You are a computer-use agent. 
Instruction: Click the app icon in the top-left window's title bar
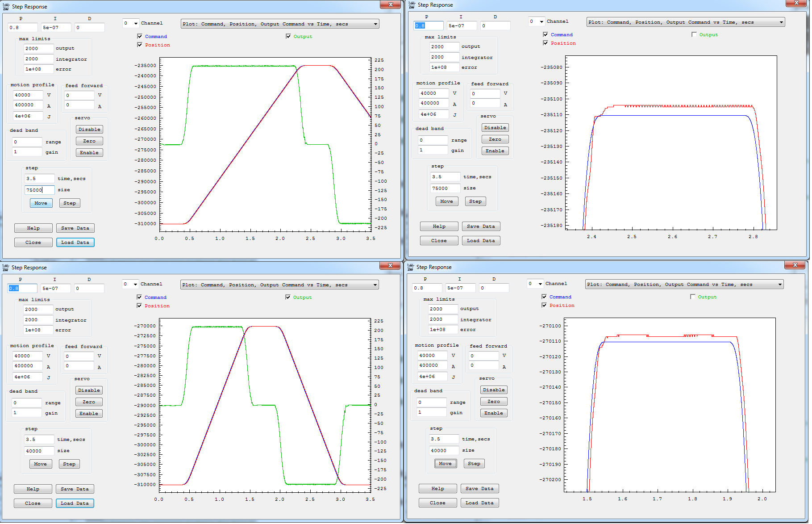(6, 7)
